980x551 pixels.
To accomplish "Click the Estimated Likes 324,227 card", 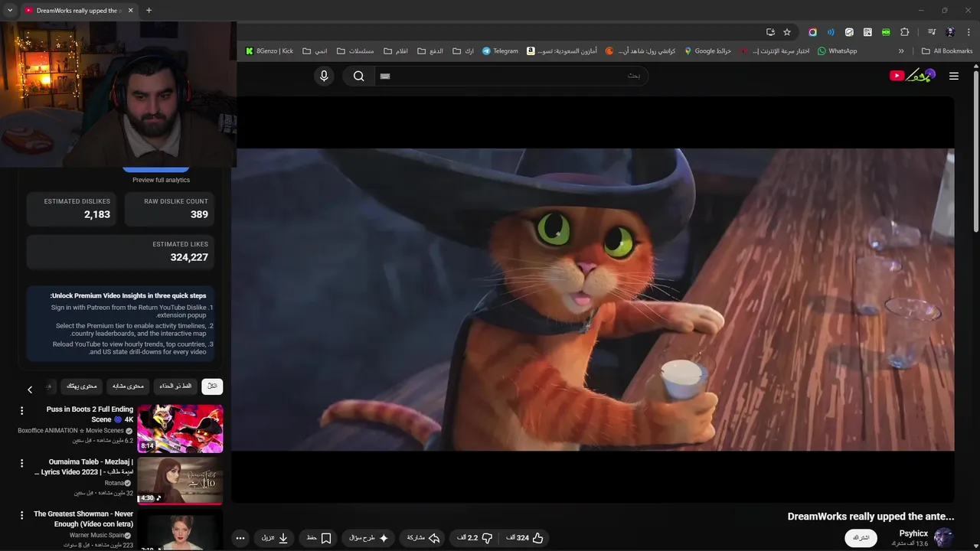I will [121, 252].
